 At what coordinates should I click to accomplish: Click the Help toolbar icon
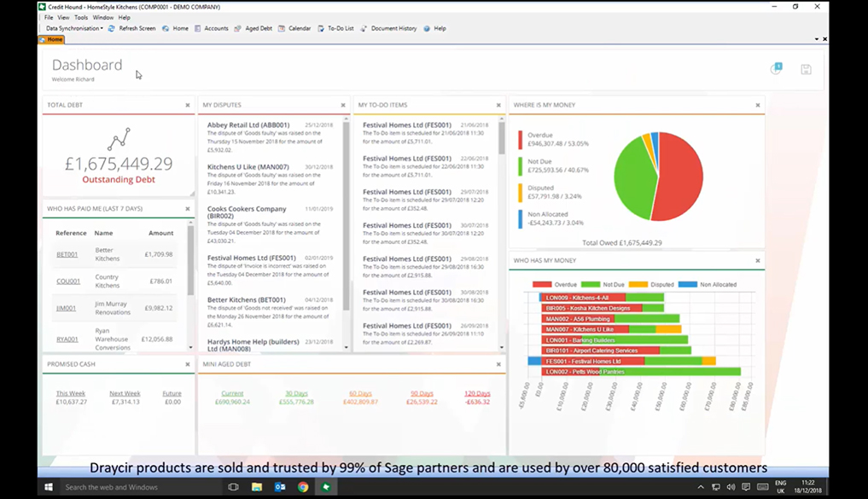tap(427, 28)
